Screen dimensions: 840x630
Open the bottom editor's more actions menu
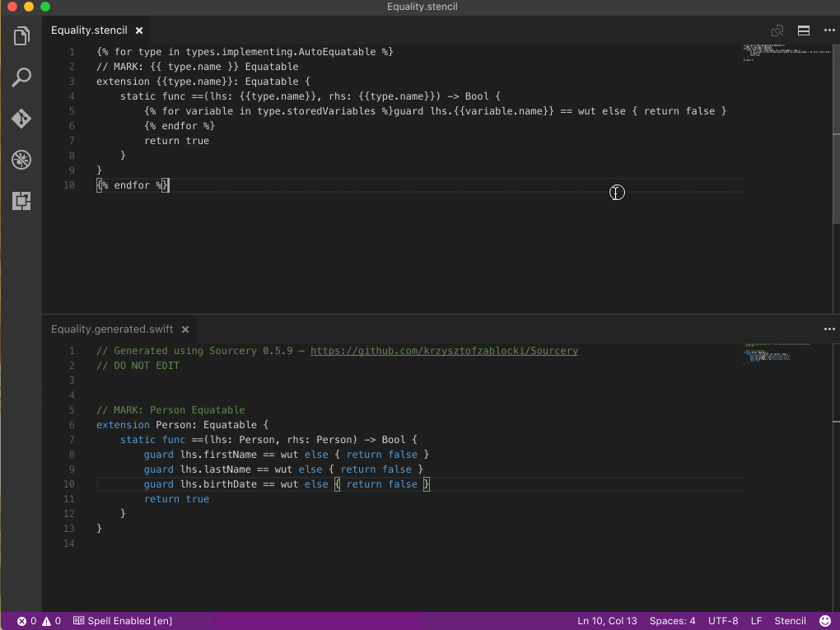pos(829,329)
